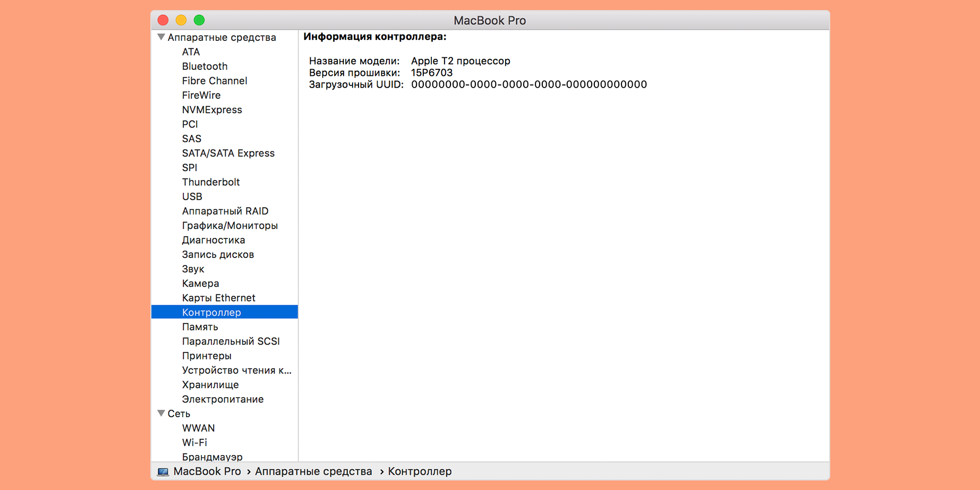Screen dimensions: 980x490
Task: Select Электропитание in the sidebar
Action: [x=223, y=399]
